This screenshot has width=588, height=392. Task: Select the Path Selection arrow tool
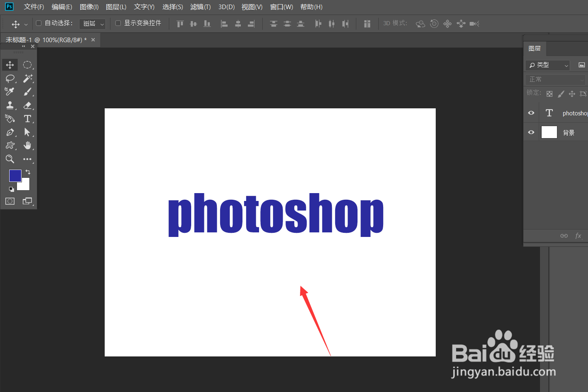click(27, 132)
